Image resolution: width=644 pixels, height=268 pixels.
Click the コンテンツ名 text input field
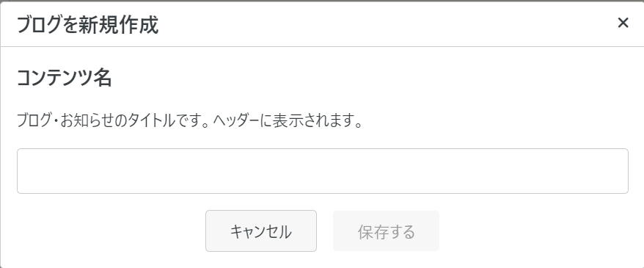[x=323, y=171]
